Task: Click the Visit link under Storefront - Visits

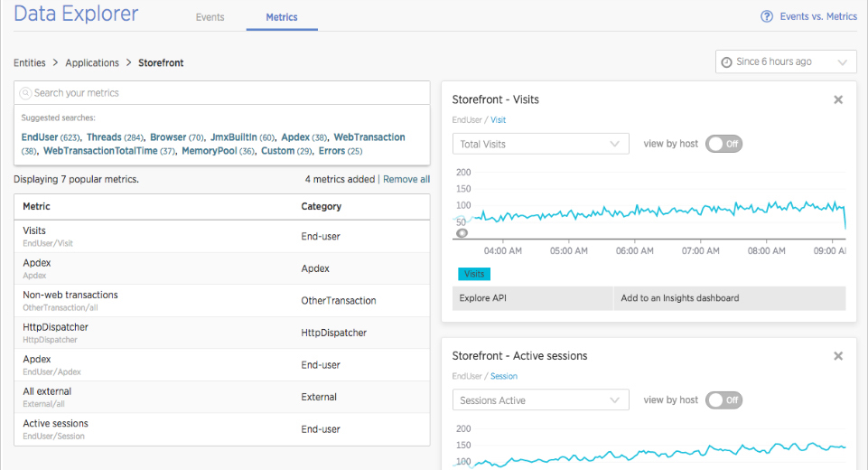Action: [x=498, y=119]
